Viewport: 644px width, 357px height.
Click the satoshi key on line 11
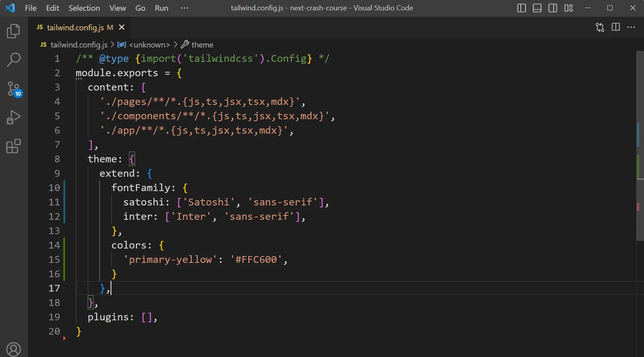coord(143,202)
